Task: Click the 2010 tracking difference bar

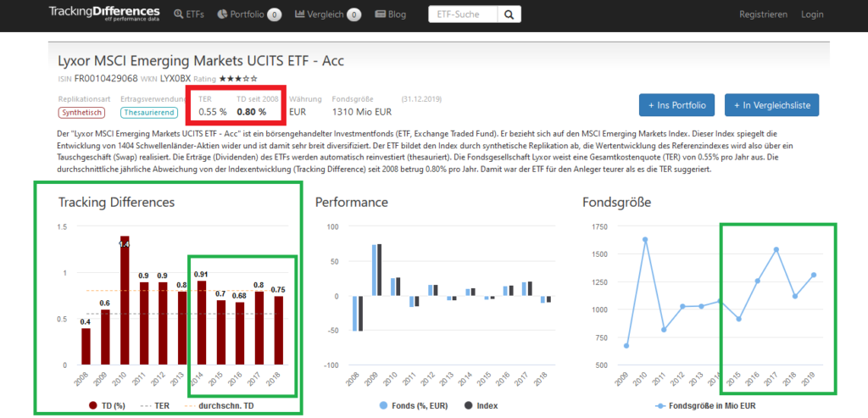Action: (x=124, y=301)
